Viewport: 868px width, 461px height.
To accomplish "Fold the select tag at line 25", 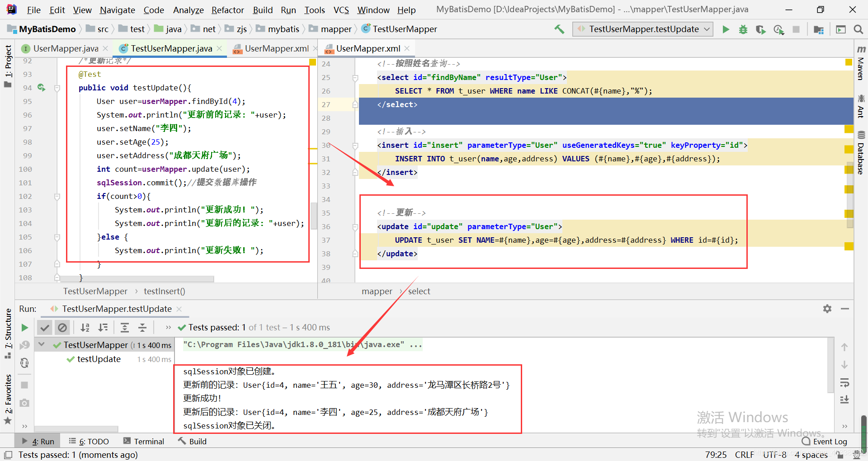I will tap(355, 78).
